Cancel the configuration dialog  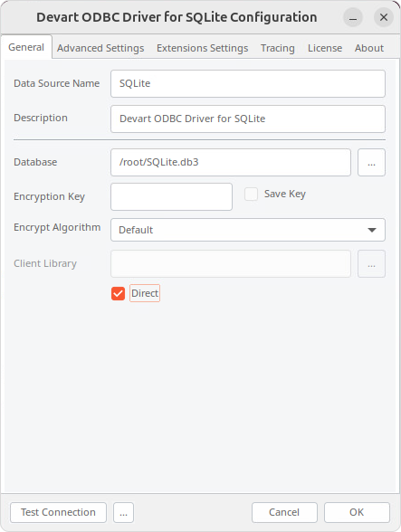pos(284,512)
